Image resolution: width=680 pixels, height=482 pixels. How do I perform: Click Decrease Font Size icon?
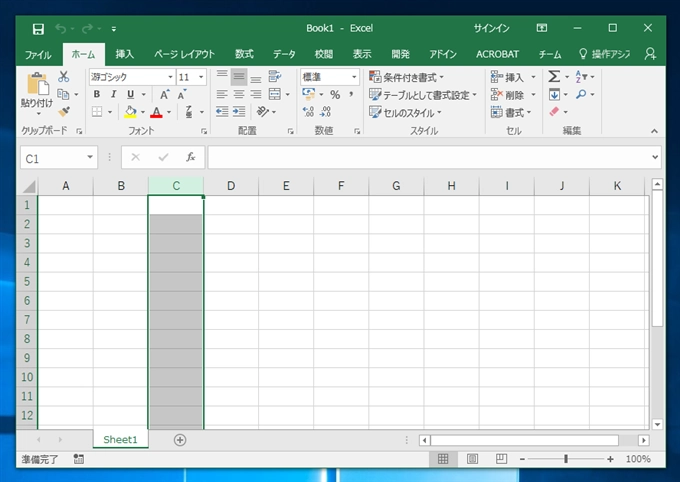[182, 94]
